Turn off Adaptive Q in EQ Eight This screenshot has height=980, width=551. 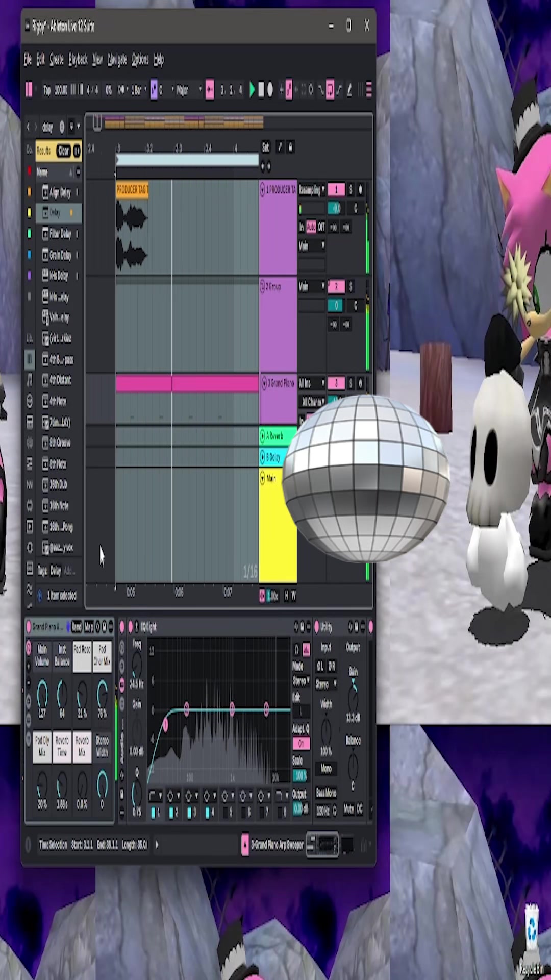[300, 743]
